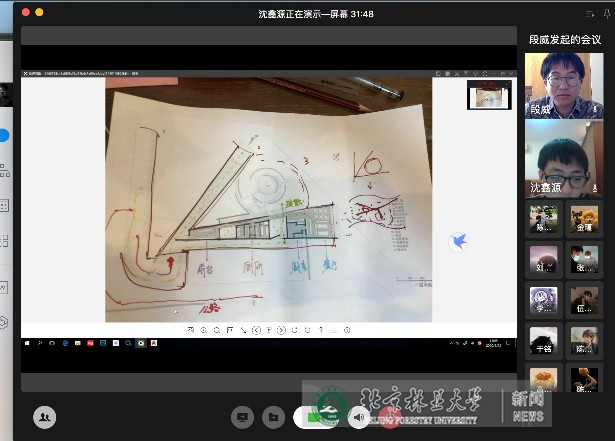Screen dimensions: 615x441
Task: Click the 段威发起的会议 panel title
Action: [564, 39]
